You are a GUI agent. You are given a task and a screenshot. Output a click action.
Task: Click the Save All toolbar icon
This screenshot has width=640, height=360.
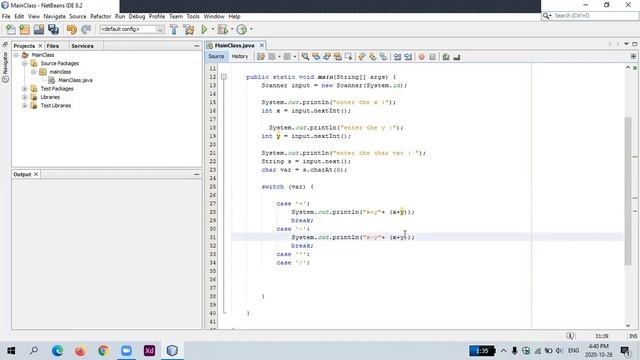[x=53, y=29]
